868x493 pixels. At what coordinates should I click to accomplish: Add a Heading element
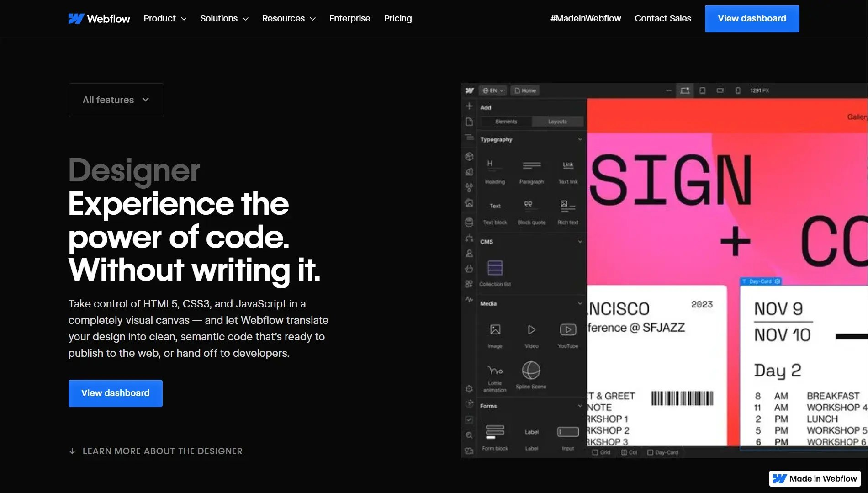tap(495, 172)
